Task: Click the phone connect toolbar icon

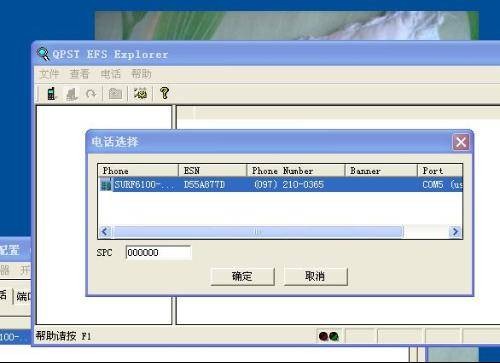Action: tap(51, 94)
